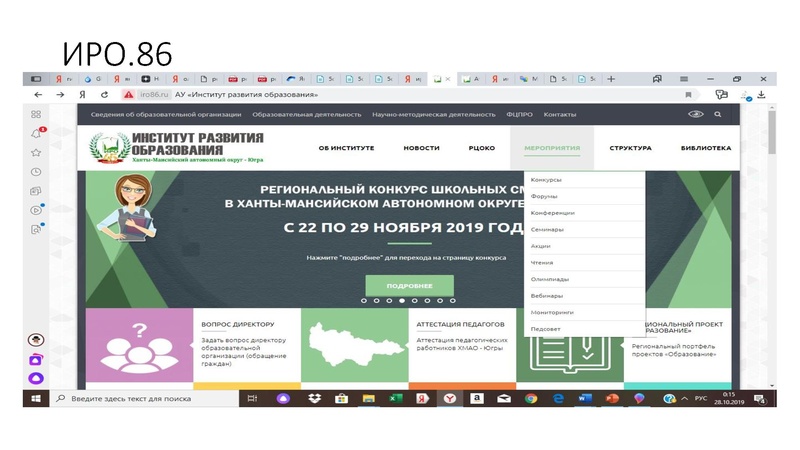Open the Yandex tableau grid icon in sidebar
The height and width of the screenshot is (450, 800).
click(x=36, y=114)
